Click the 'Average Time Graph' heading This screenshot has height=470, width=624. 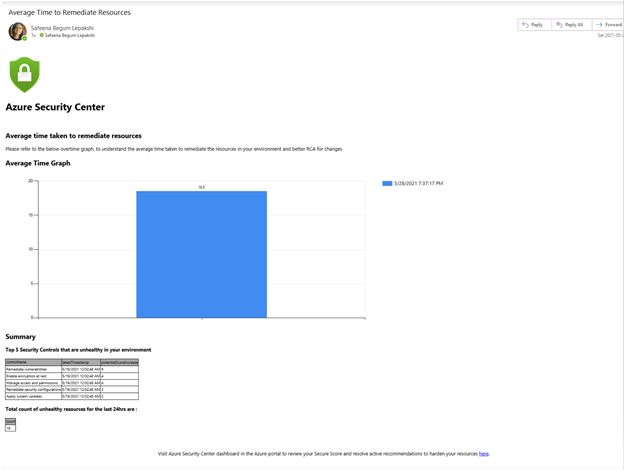pos(38,163)
